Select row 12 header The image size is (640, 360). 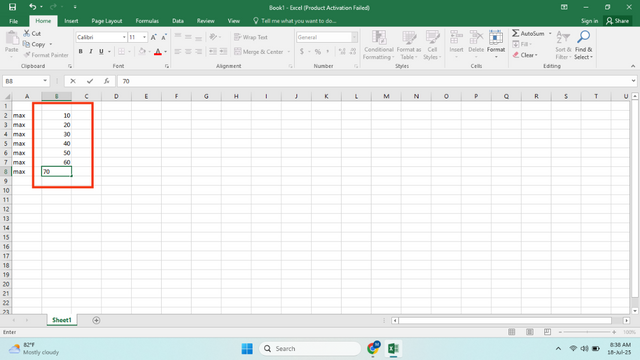click(6, 209)
